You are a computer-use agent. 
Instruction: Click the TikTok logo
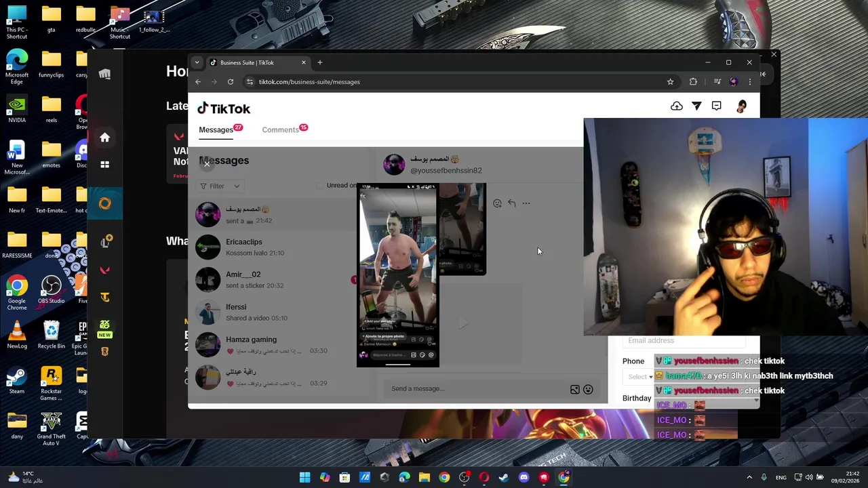224,108
